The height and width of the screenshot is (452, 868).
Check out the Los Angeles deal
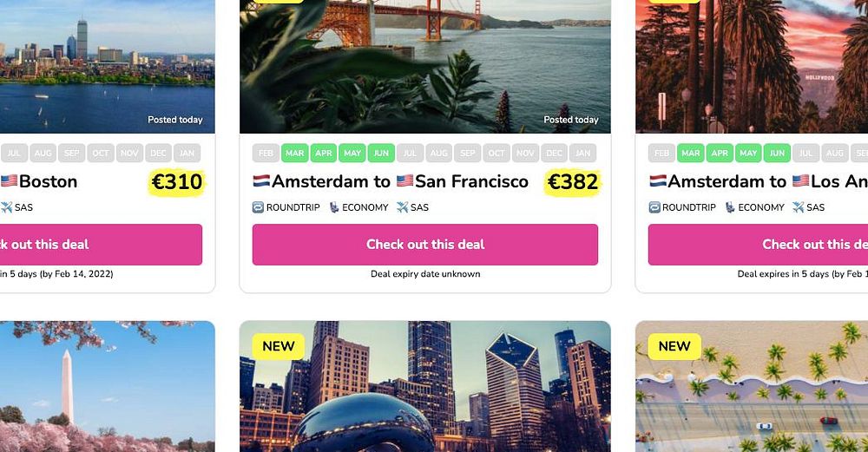pos(758,245)
